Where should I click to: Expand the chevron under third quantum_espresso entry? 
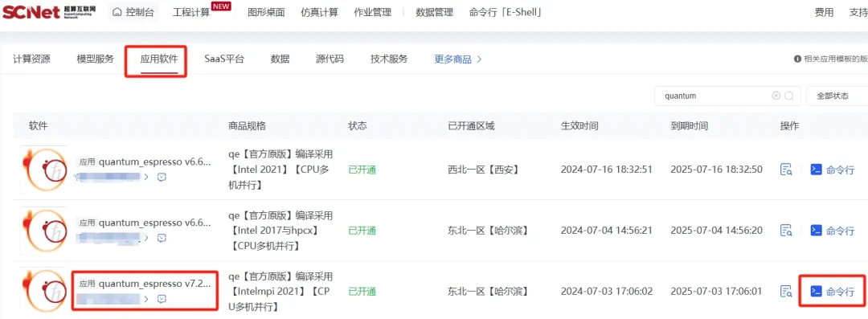click(x=146, y=299)
